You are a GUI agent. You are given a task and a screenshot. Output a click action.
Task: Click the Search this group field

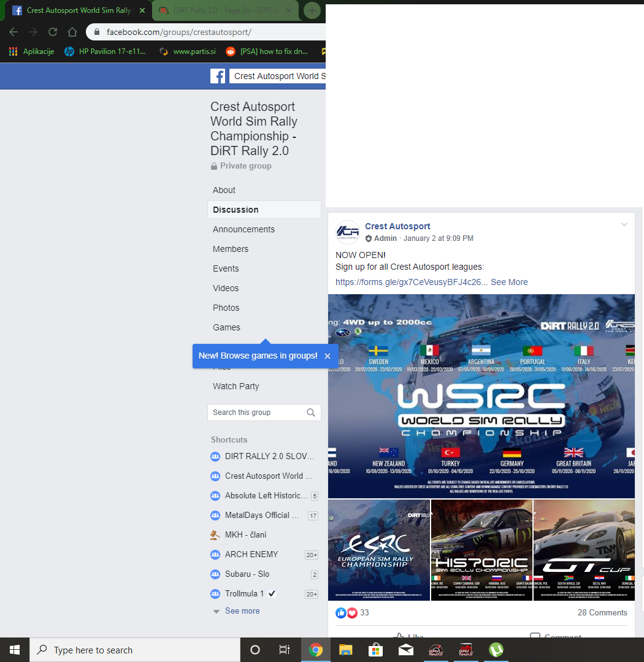pyautogui.click(x=264, y=413)
